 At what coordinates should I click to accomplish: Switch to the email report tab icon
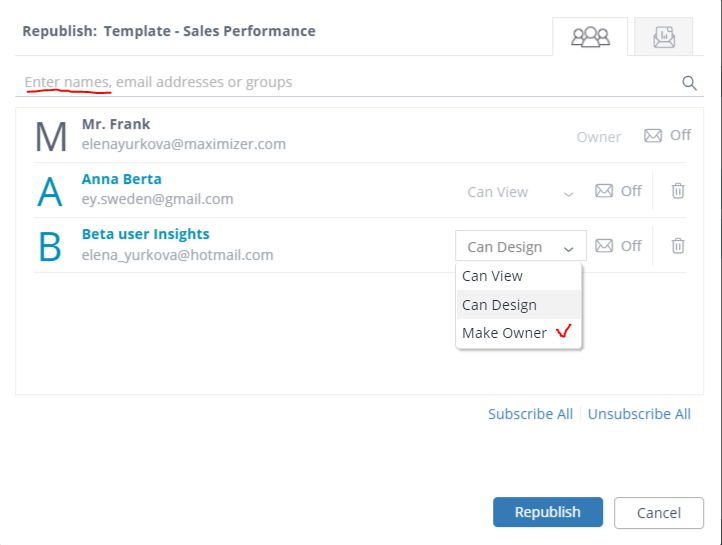[664, 37]
